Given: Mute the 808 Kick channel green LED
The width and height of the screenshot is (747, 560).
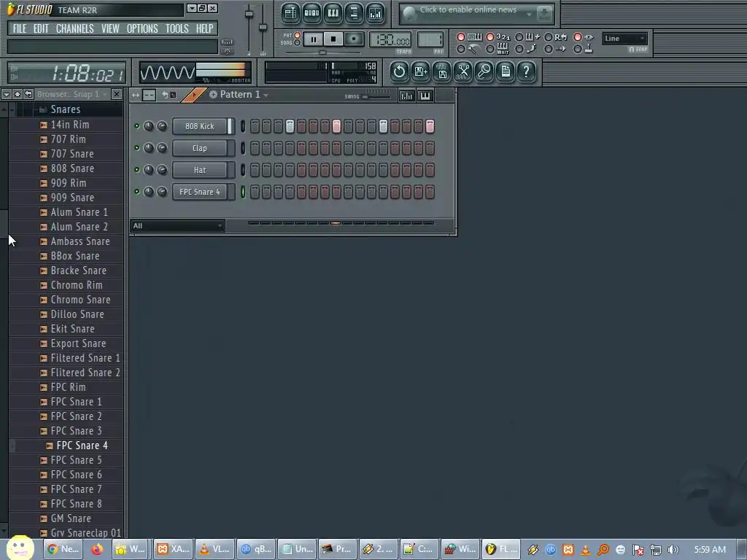Looking at the screenshot, I should click(x=136, y=126).
